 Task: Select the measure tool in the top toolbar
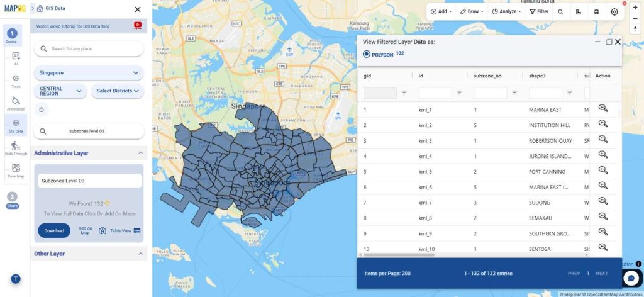[x=579, y=12]
